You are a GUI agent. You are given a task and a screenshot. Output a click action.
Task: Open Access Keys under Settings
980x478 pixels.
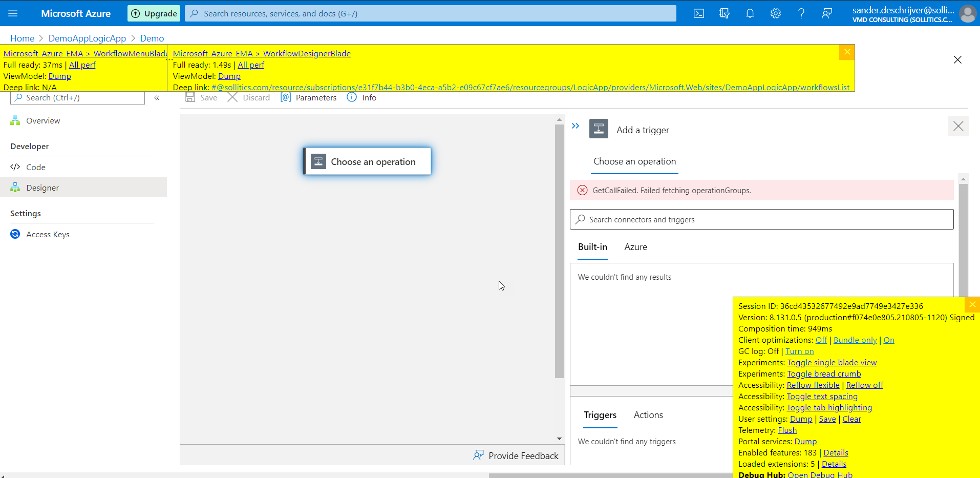(x=48, y=235)
